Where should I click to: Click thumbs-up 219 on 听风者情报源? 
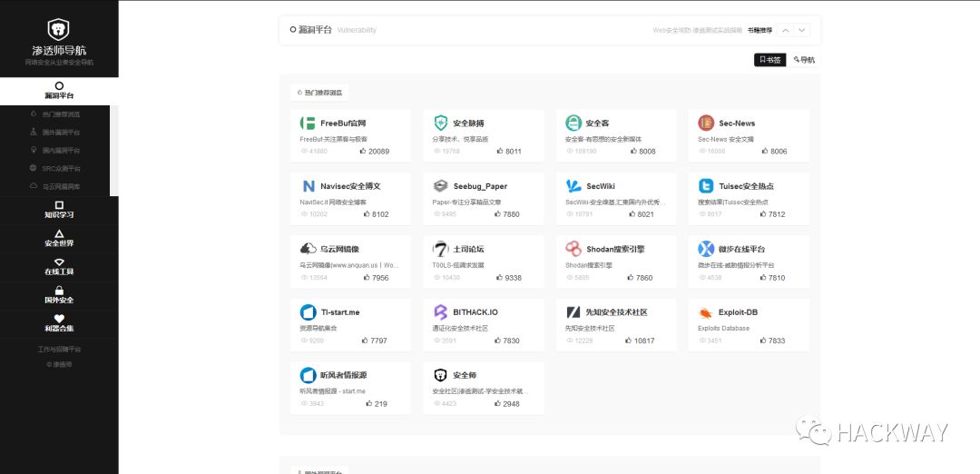coord(377,404)
